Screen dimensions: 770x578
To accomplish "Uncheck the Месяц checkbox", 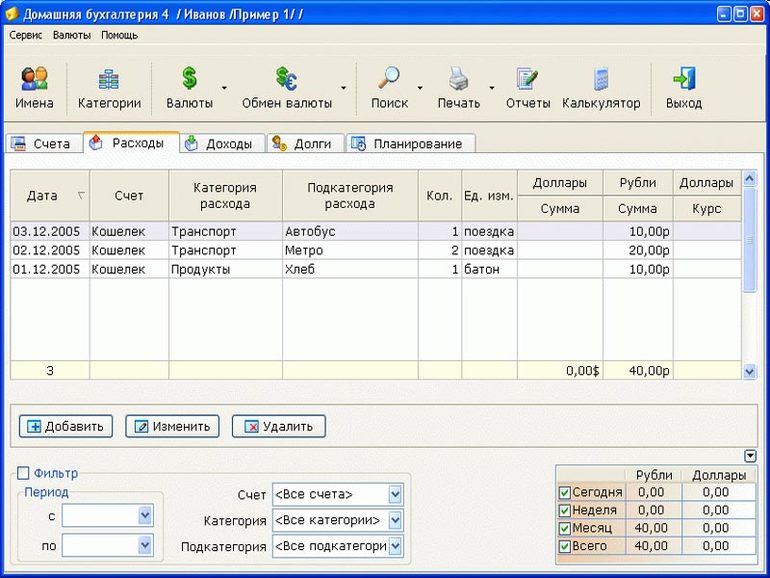I will [565, 528].
